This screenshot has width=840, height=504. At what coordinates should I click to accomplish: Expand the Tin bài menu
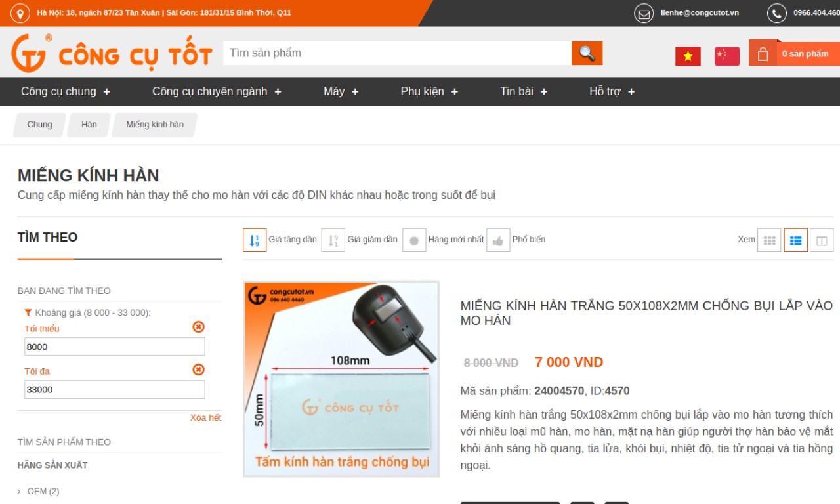[x=524, y=91]
